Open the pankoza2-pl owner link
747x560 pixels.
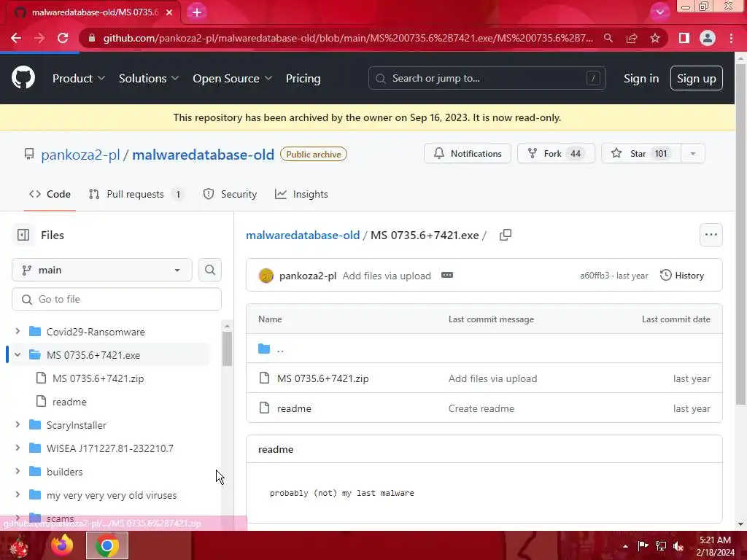click(x=80, y=155)
